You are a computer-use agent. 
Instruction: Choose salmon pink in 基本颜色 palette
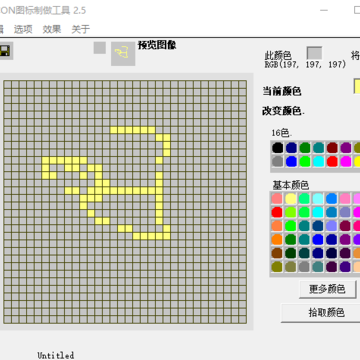[277, 198]
